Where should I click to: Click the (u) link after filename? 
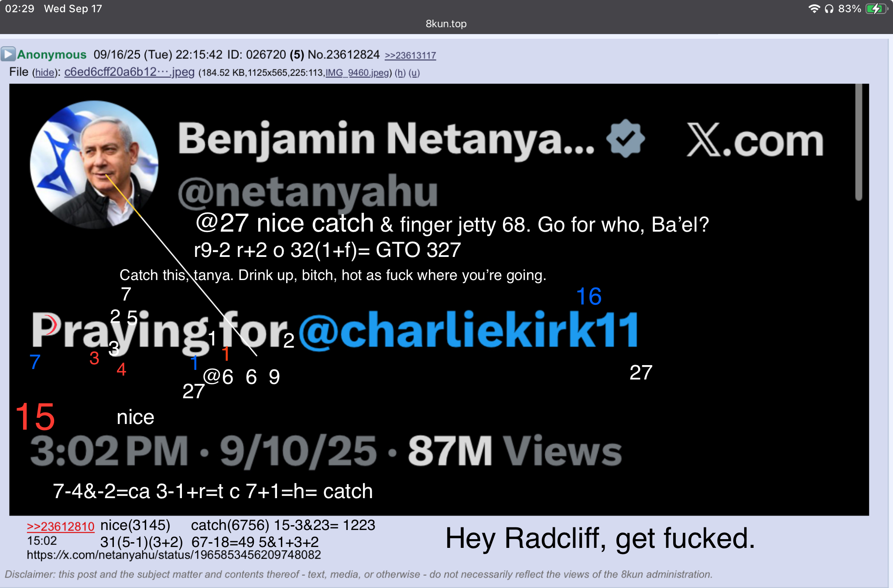point(414,73)
